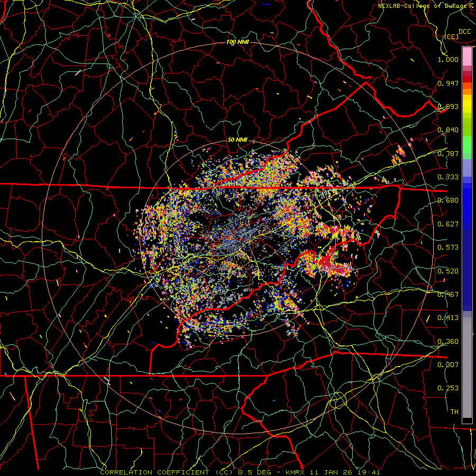
Task: Select the 0.627 legend value
Action: (448, 224)
